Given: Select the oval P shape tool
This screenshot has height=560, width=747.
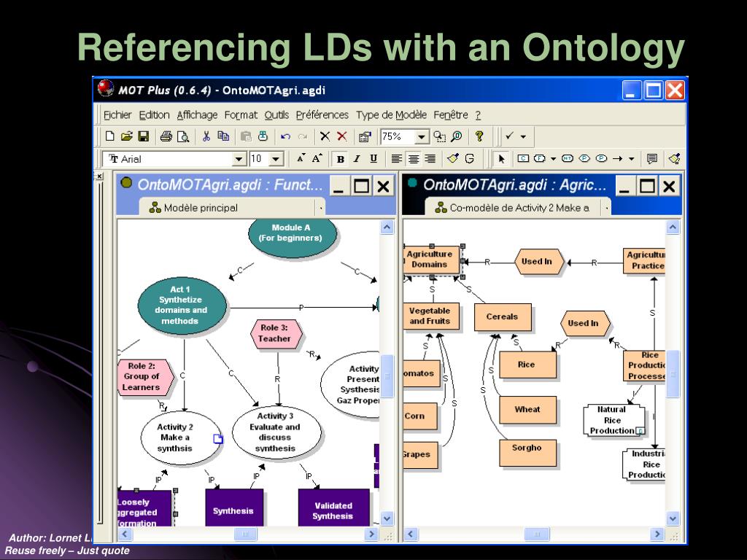Looking at the screenshot, I should coord(602,158).
